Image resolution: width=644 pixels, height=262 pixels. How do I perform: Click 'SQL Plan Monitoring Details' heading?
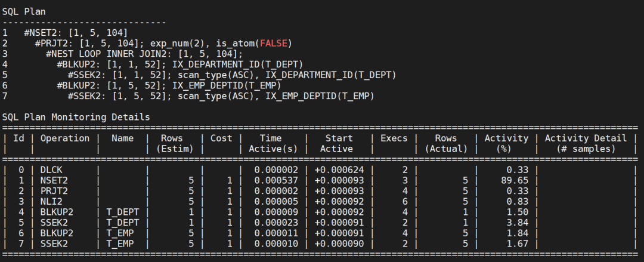(76, 117)
